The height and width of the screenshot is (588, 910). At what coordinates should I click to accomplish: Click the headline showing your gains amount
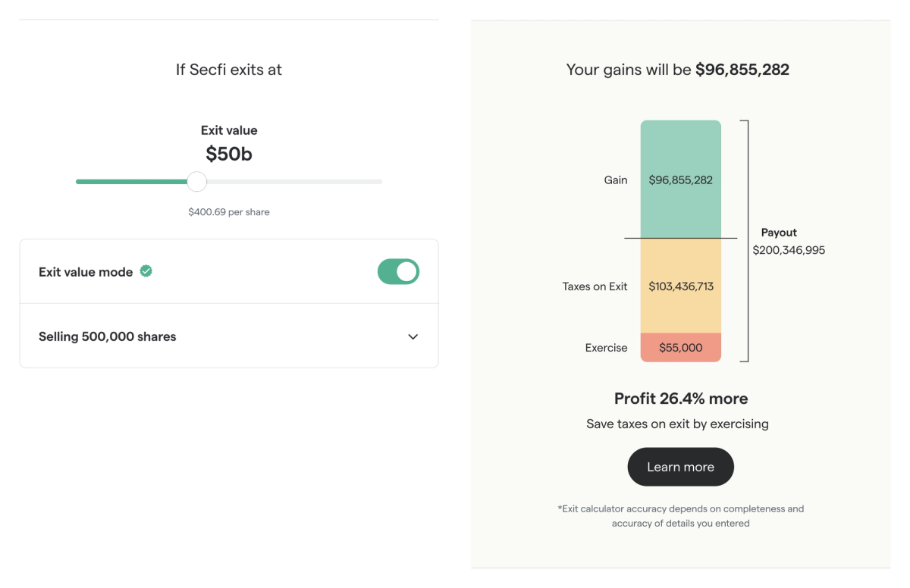(x=676, y=70)
